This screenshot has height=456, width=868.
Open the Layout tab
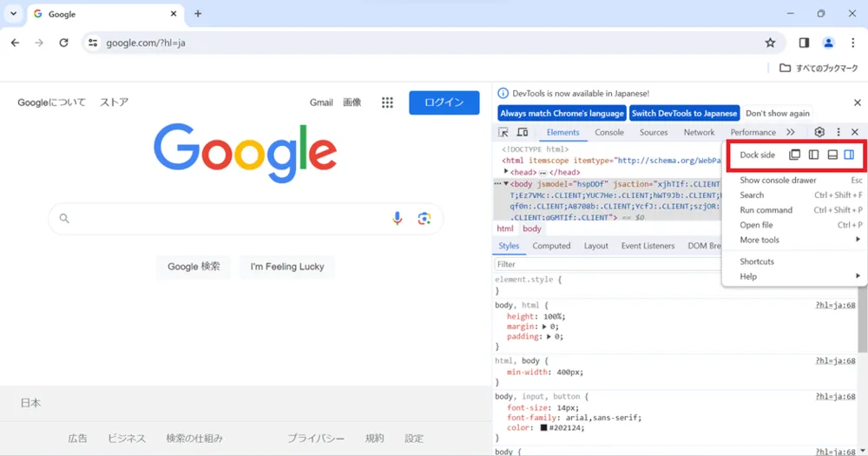point(595,246)
